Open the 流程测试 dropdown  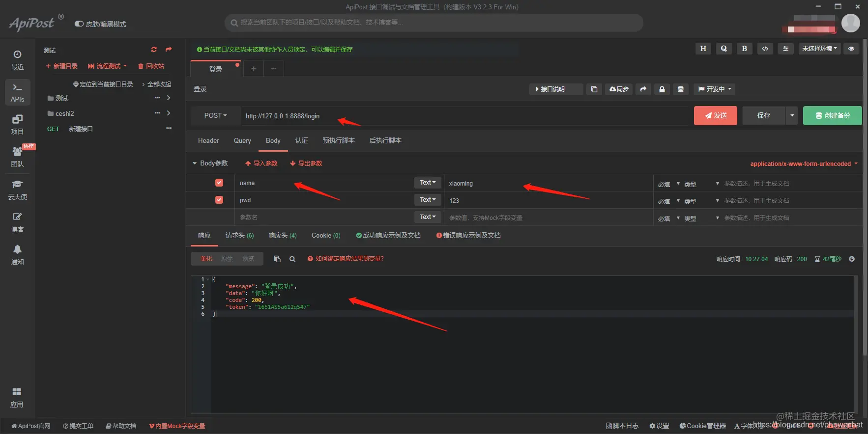tap(108, 66)
